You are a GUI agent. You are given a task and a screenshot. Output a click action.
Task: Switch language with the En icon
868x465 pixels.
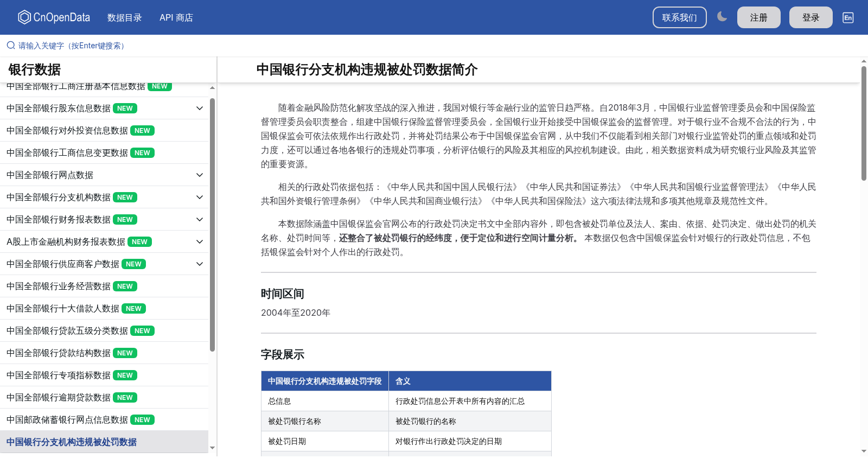(x=848, y=17)
